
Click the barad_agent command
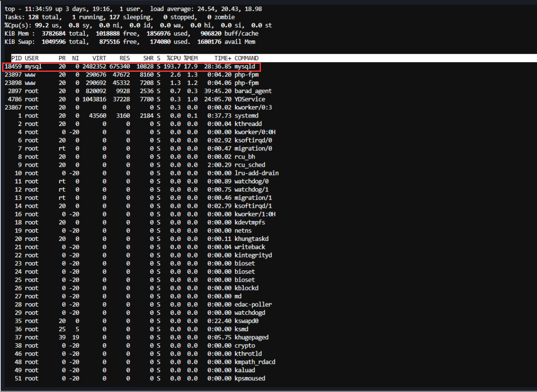pos(253,91)
